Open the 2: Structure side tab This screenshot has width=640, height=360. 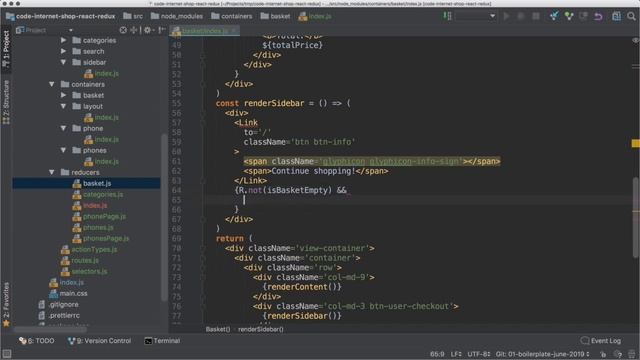point(6,102)
